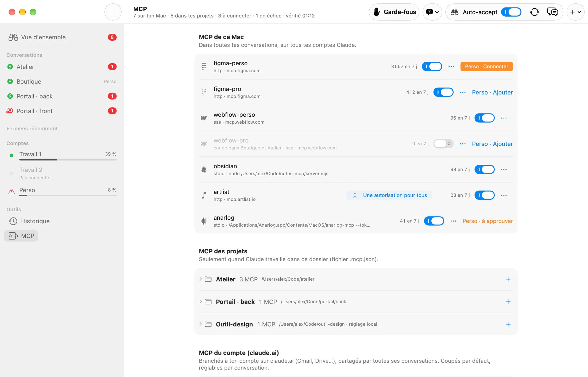Click the plus icon for Atelier project
This screenshot has width=588, height=377.
point(508,279)
